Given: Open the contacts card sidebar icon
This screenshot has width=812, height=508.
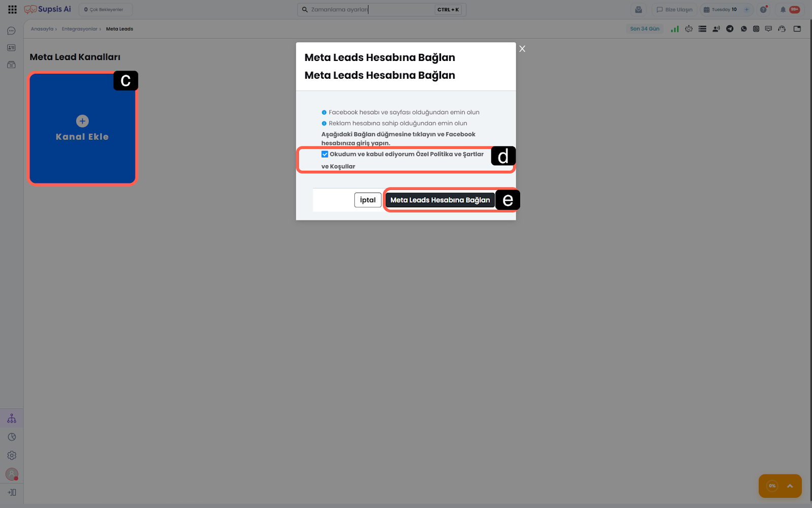Looking at the screenshot, I should click(x=11, y=48).
